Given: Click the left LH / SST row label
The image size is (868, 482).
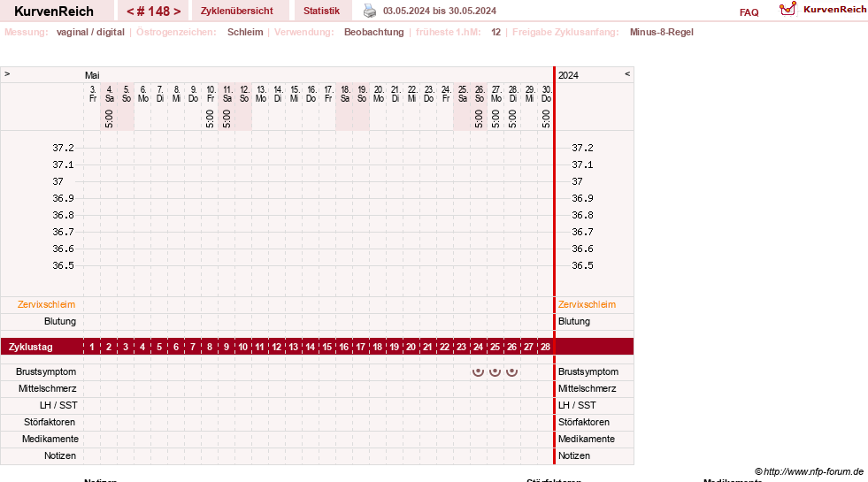Looking at the screenshot, I should 58,405.
